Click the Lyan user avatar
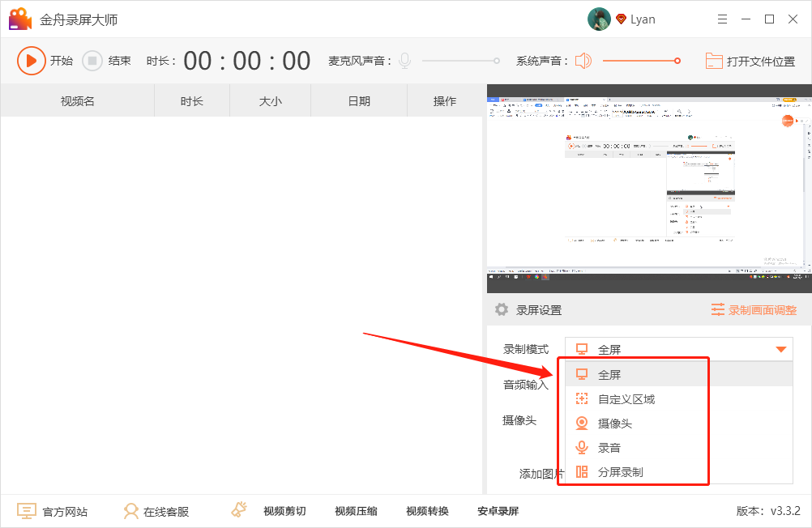The image size is (812, 528). point(599,19)
